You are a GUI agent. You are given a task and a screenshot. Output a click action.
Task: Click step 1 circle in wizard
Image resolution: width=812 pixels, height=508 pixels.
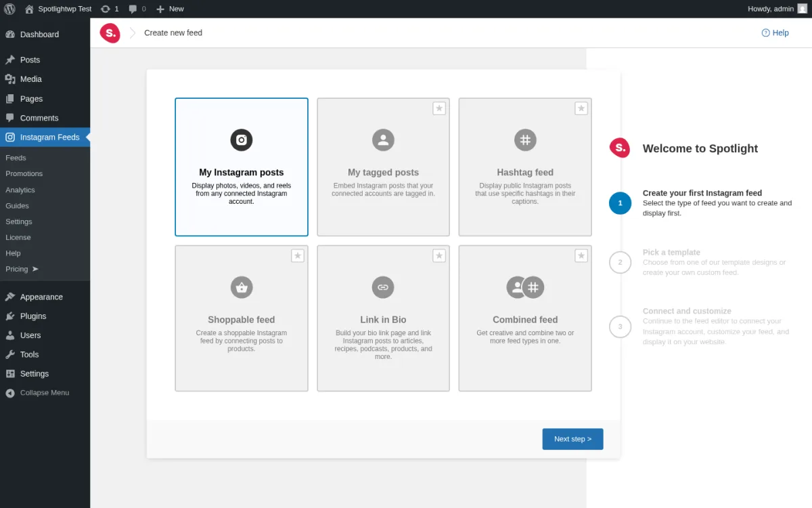[620, 203]
